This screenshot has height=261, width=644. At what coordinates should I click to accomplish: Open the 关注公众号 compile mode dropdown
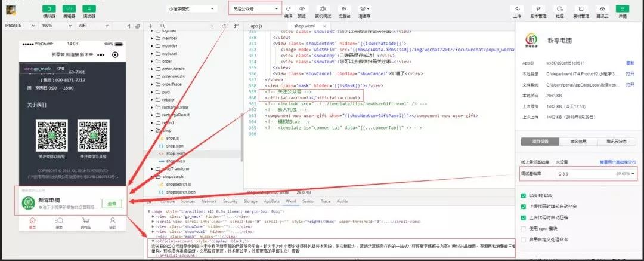(255, 8)
